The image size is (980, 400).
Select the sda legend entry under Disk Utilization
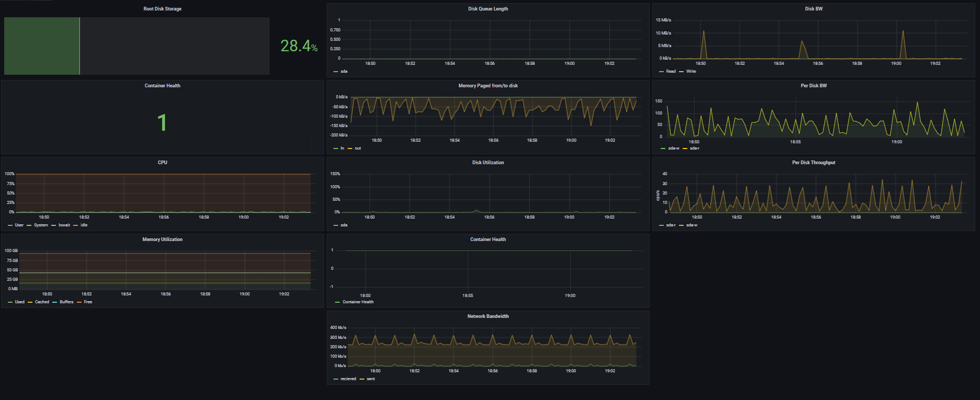pos(343,225)
